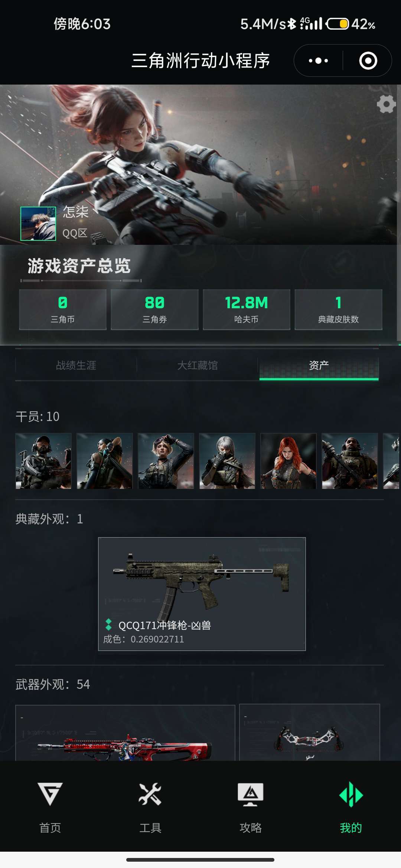Image resolution: width=401 pixels, height=868 pixels.
Task: View 三角券 balance card
Action: click(x=154, y=310)
